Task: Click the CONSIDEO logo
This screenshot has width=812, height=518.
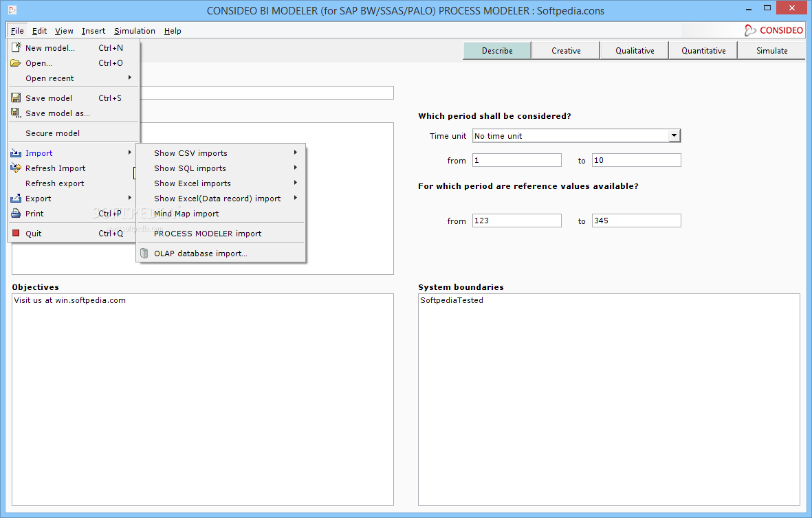Action: point(773,30)
